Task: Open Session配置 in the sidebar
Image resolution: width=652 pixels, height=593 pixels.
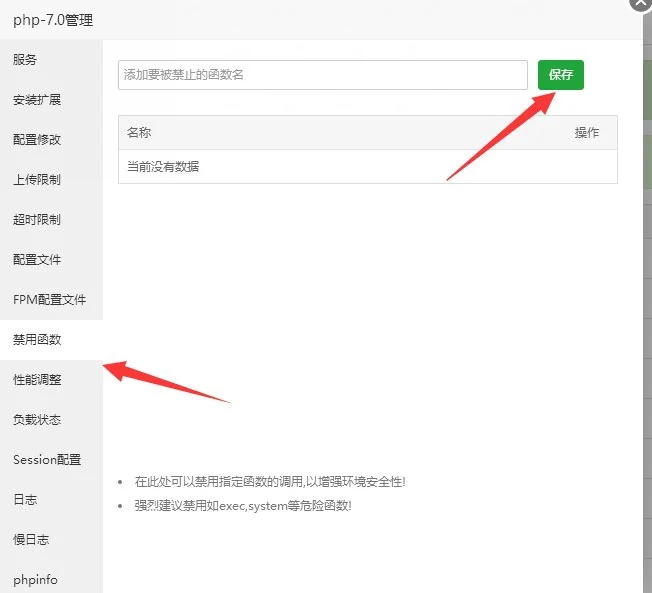Action: (47, 460)
